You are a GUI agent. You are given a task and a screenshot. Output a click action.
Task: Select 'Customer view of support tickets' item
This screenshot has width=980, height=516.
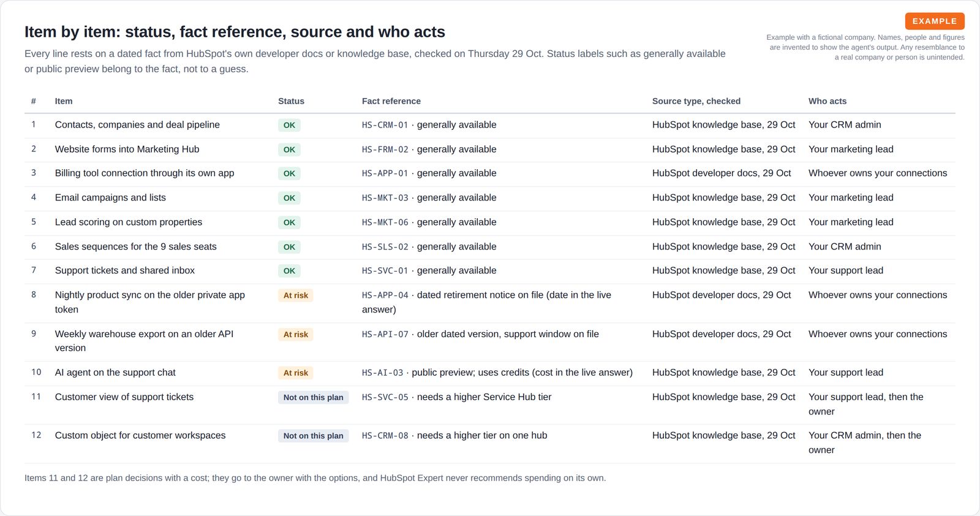[124, 397]
